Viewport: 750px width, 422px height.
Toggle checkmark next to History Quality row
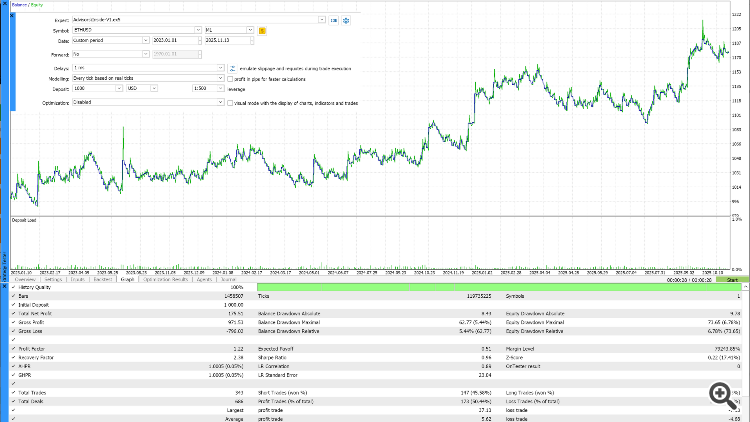tap(14, 288)
